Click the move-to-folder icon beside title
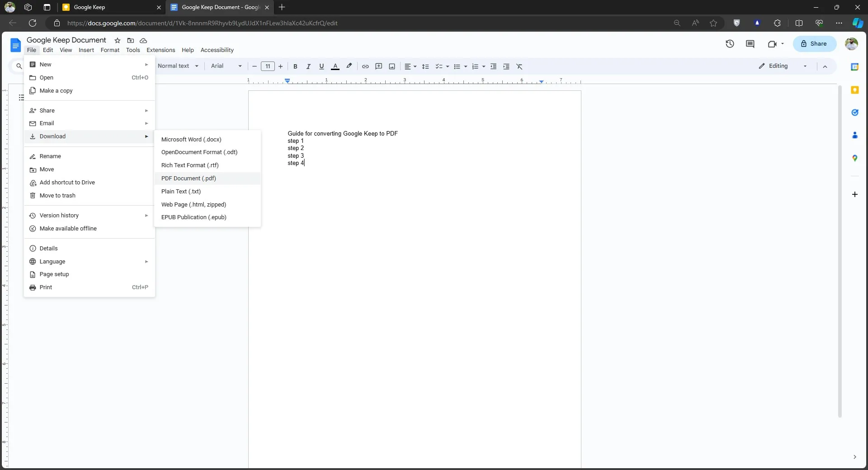Screen dimensions: 868x470 coord(131,40)
